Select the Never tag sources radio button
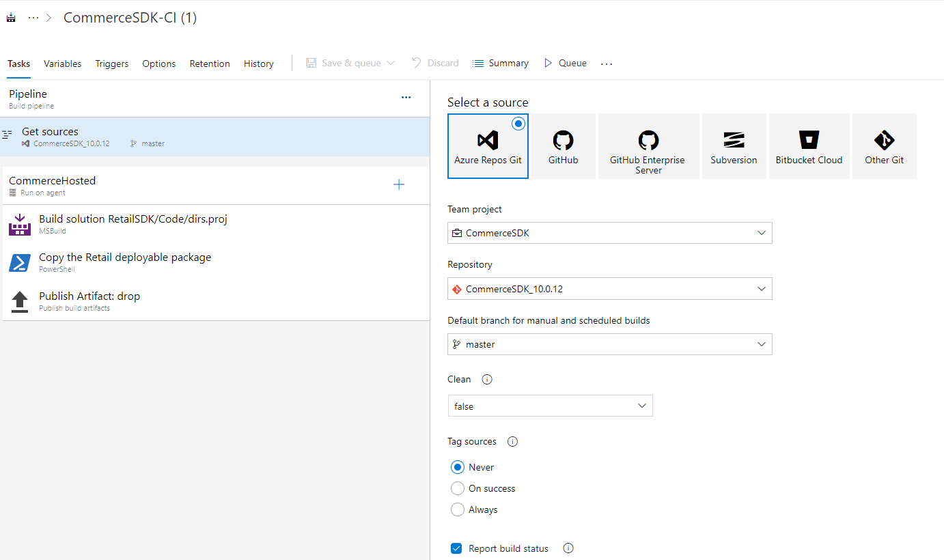 (458, 467)
